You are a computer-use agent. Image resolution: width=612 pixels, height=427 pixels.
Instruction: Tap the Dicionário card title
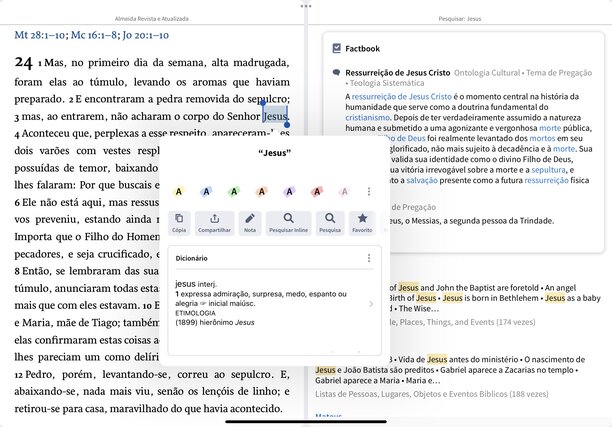191,258
